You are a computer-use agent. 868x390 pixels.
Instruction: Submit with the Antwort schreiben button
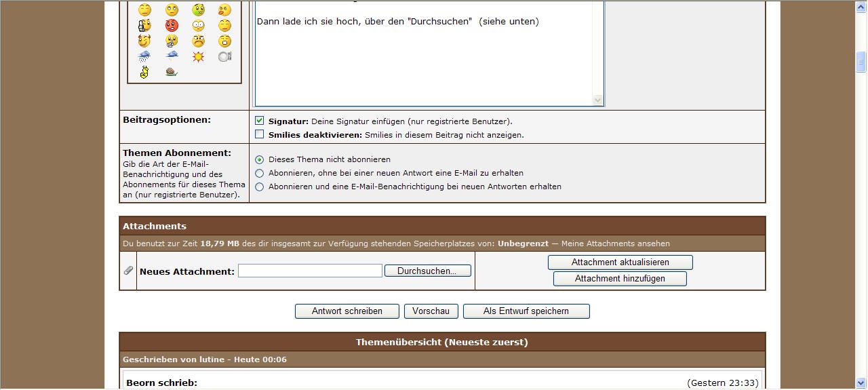[x=347, y=311]
